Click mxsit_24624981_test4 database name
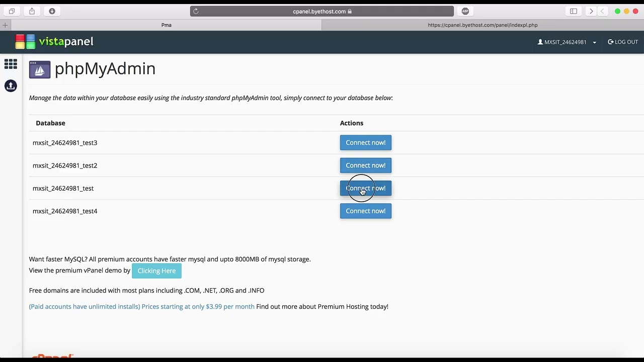 pos(65,211)
